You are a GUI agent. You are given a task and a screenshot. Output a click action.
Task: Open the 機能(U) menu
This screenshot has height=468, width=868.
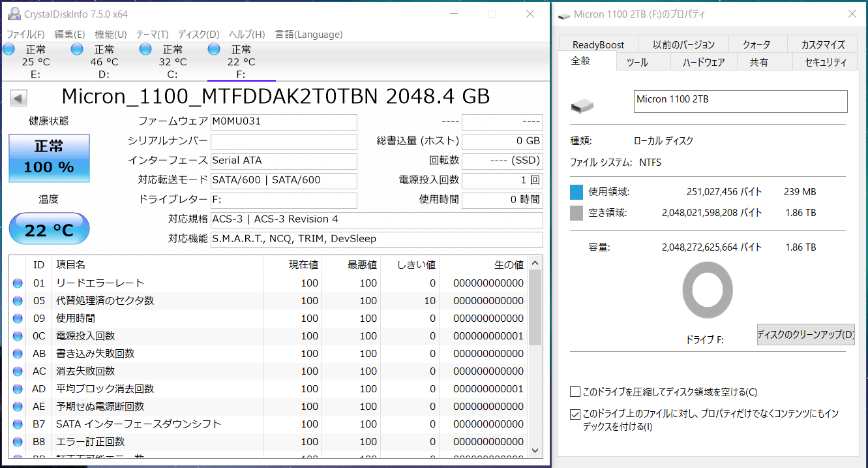click(x=111, y=35)
